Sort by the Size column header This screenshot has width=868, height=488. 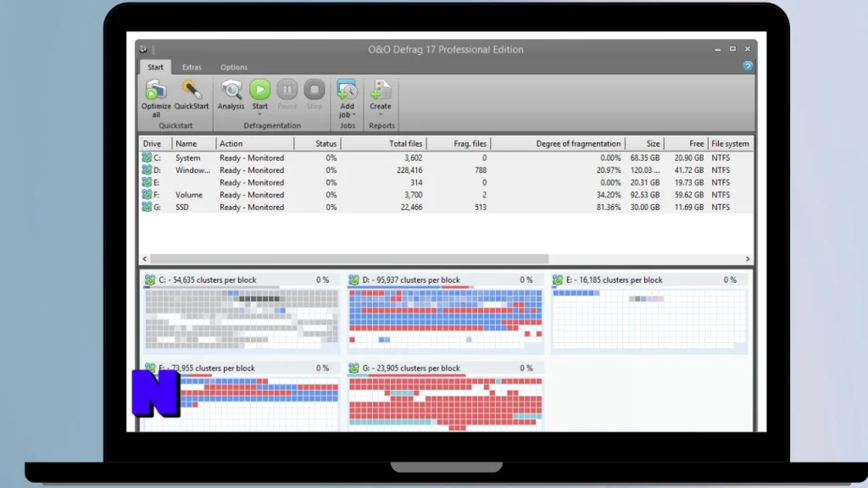pos(645,143)
